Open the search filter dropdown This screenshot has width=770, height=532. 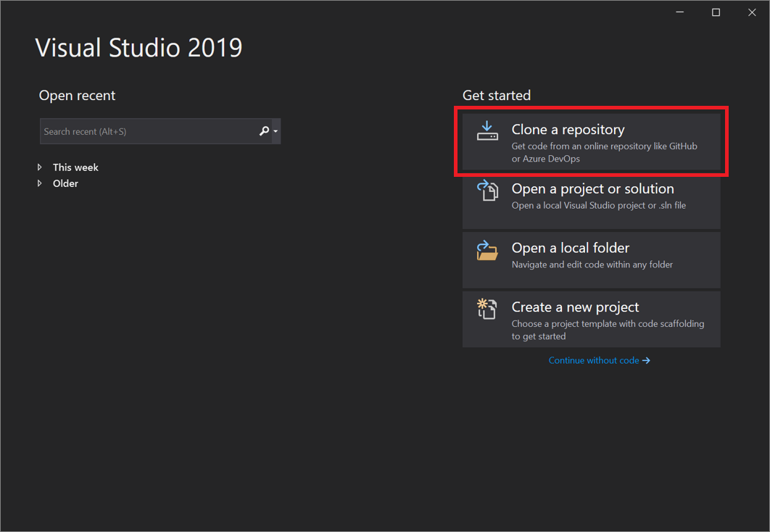[x=276, y=131]
